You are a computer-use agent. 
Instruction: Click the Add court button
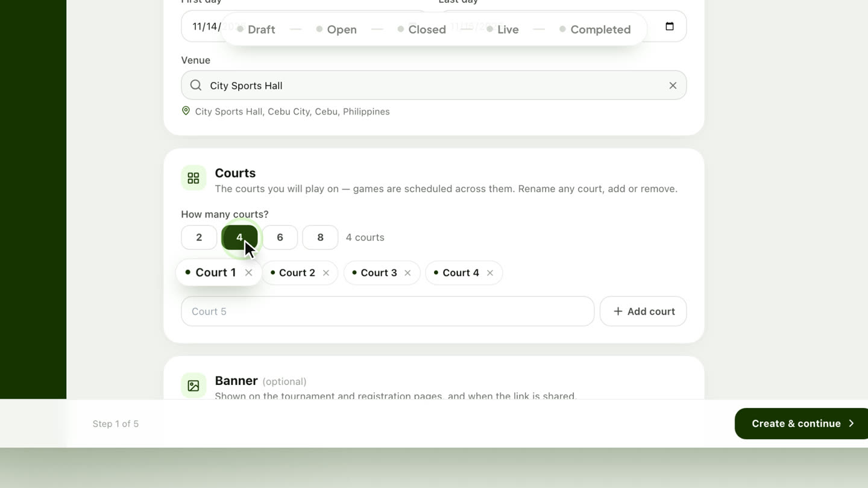(x=643, y=311)
